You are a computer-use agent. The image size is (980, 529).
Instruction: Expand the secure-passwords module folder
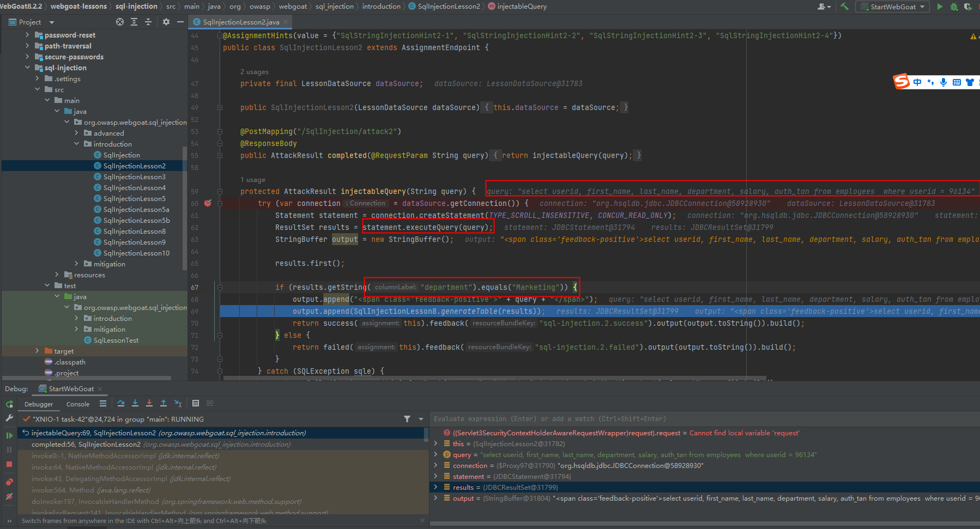point(27,57)
